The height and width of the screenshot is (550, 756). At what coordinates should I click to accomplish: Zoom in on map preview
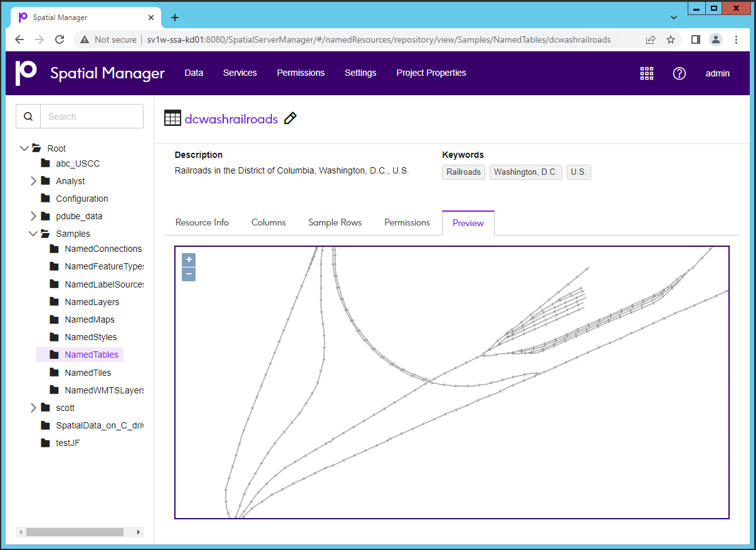(x=189, y=260)
